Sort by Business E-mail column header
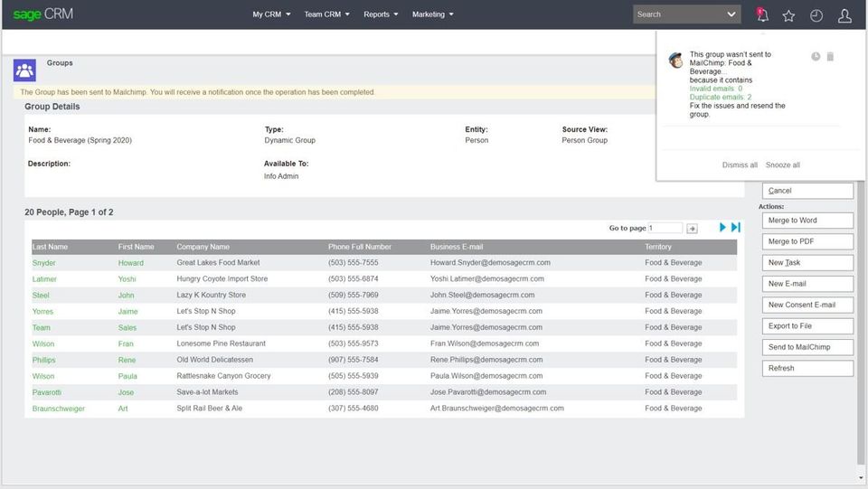This screenshot has width=868, height=489. tap(456, 247)
